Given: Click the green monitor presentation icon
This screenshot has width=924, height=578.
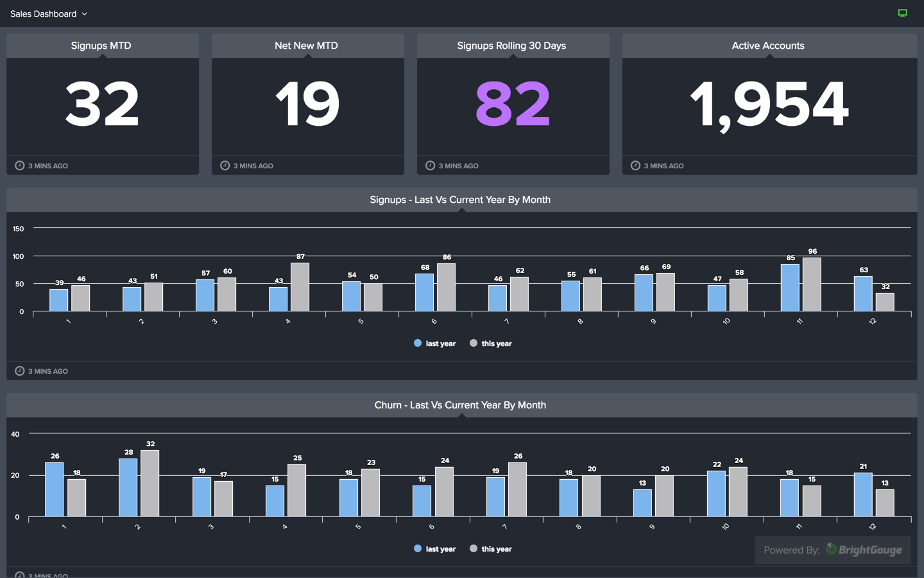Looking at the screenshot, I should click(902, 13).
